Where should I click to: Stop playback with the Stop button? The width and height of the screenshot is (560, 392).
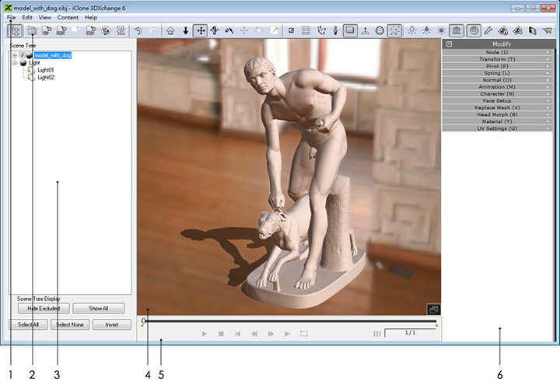(x=221, y=334)
